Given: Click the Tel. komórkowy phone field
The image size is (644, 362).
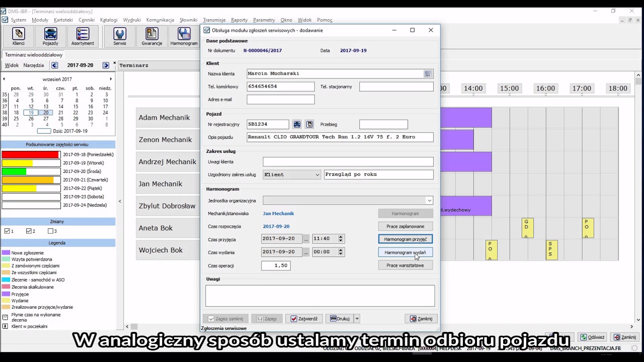Looking at the screenshot, I should [280, 86].
